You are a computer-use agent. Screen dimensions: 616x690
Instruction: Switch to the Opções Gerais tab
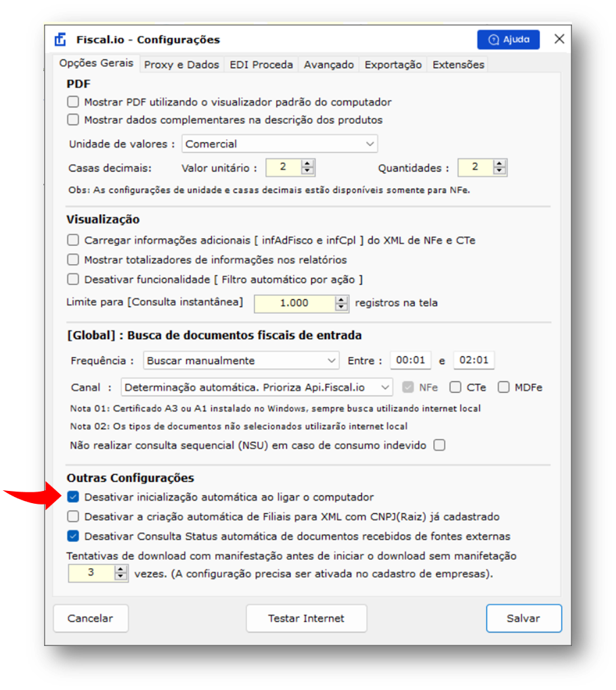pyautogui.click(x=96, y=64)
